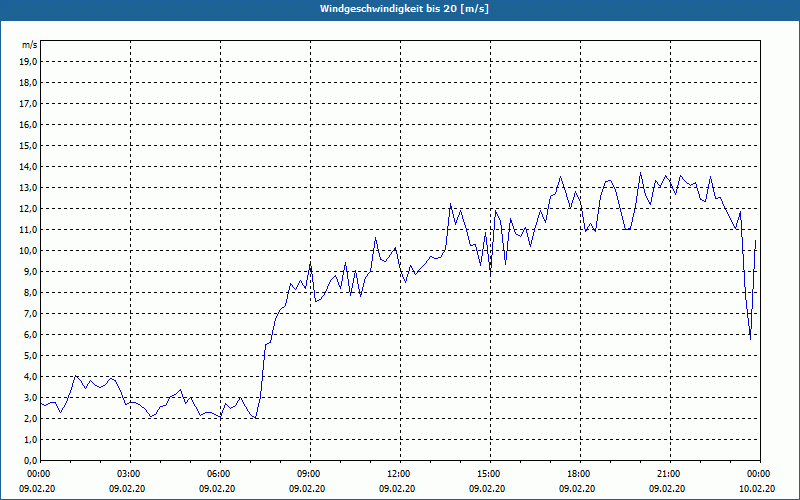
Task: Click the '03:00' time label
Action: point(131,474)
